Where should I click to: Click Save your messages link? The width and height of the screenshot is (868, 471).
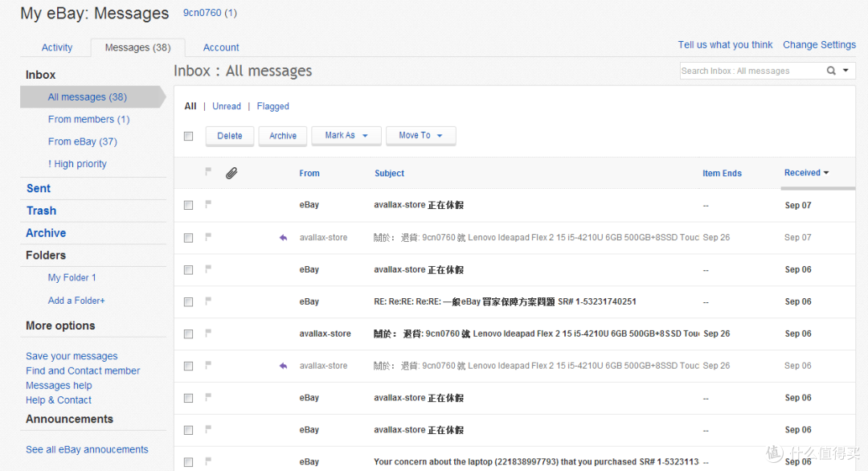pyautogui.click(x=72, y=356)
